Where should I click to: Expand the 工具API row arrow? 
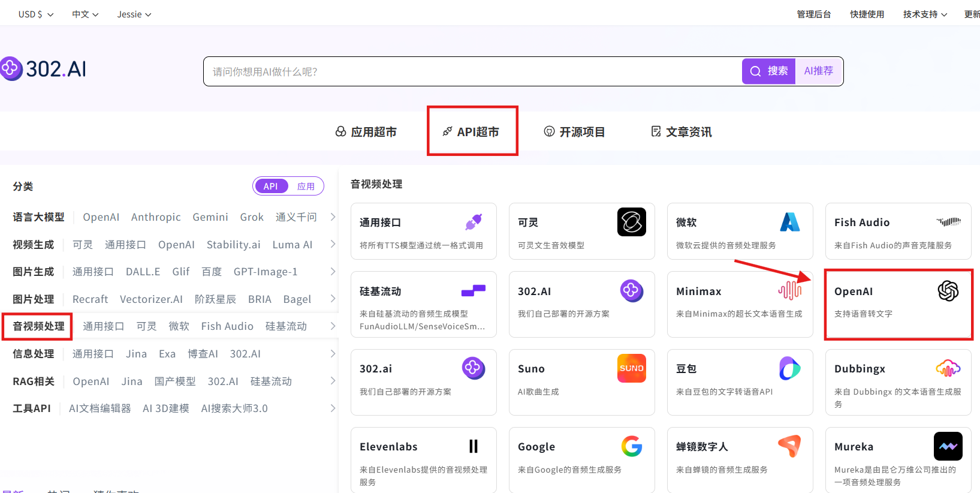tap(333, 408)
